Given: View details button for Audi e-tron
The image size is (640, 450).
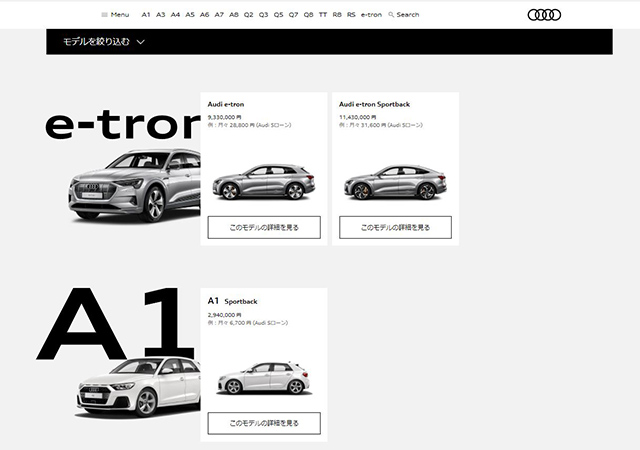Looking at the screenshot, I should pos(264,227).
